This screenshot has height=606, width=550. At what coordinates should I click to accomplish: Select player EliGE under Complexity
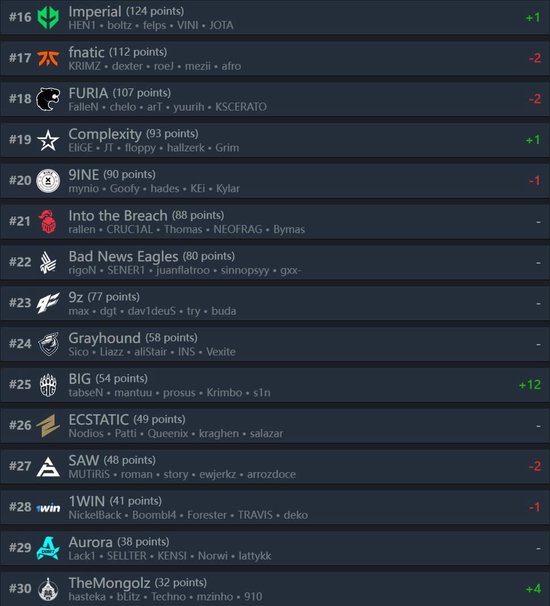80,148
